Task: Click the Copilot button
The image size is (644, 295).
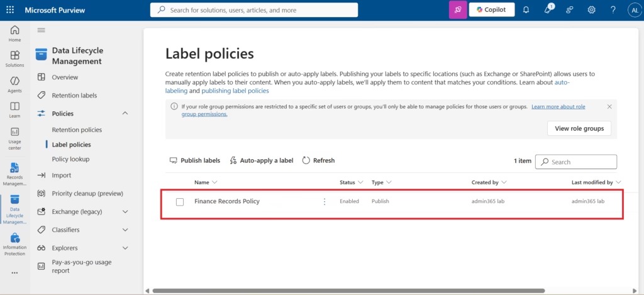Action: tap(492, 10)
